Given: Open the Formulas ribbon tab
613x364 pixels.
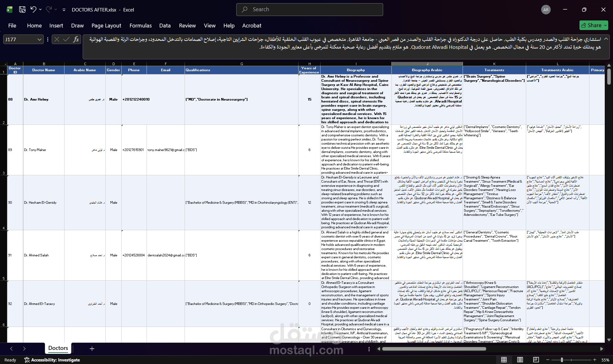Looking at the screenshot, I should click(x=140, y=26).
